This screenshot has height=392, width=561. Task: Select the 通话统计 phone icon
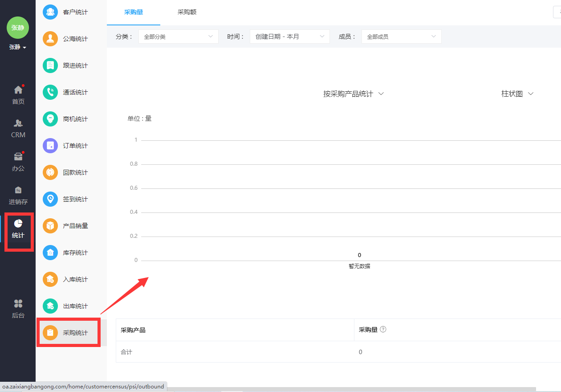pyautogui.click(x=50, y=92)
